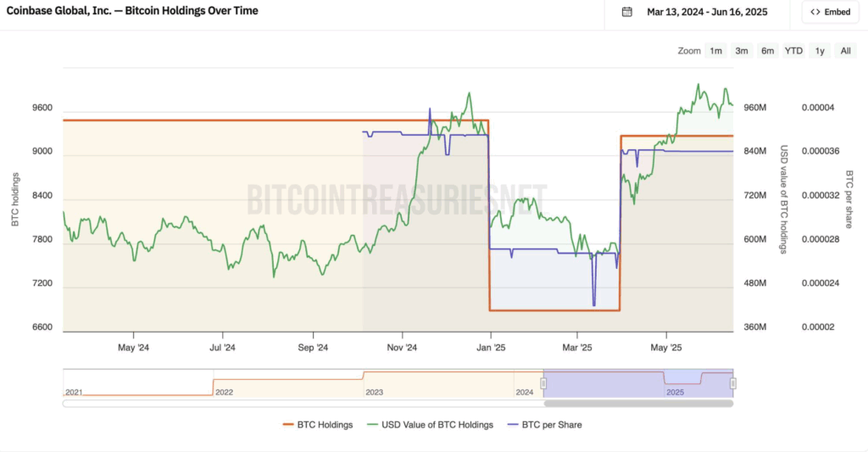Click the calendar icon beside date range
868x452 pixels.
click(626, 12)
